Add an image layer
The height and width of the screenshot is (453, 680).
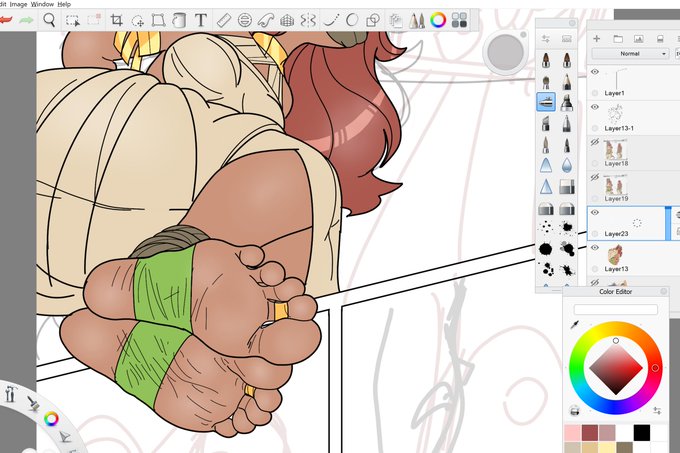click(638, 39)
